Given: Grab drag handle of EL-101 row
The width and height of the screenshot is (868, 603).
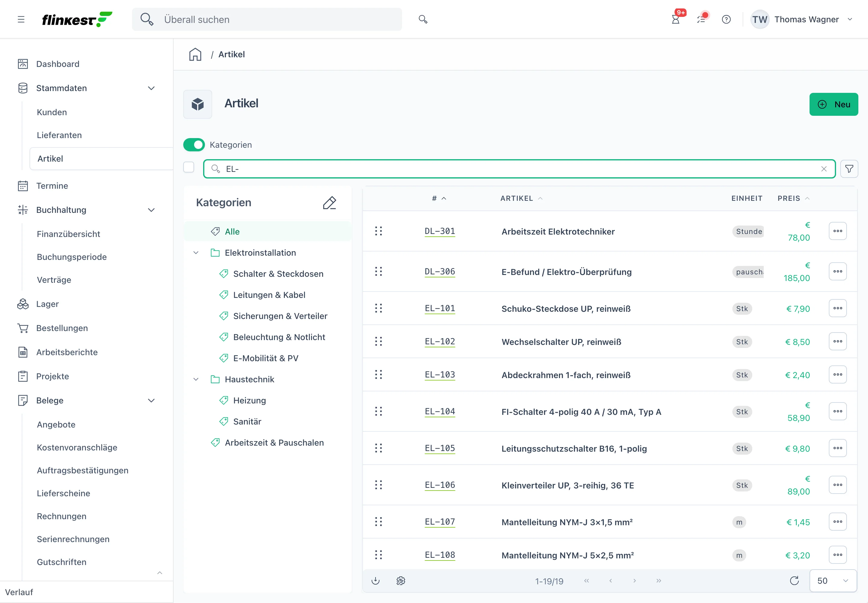Looking at the screenshot, I should point(379,308).
